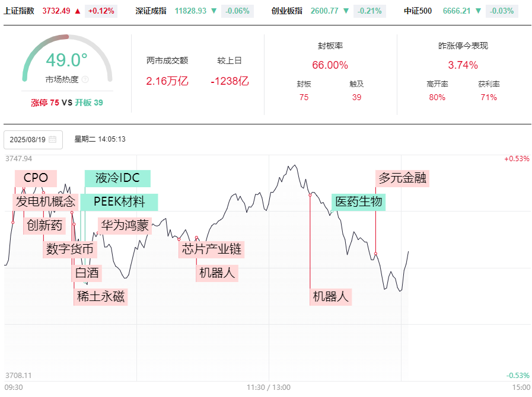Click the red up arrow beside 上证指数
Image resolution: width=532 pixels, height=397 pixels.
(x=78, y=11)
